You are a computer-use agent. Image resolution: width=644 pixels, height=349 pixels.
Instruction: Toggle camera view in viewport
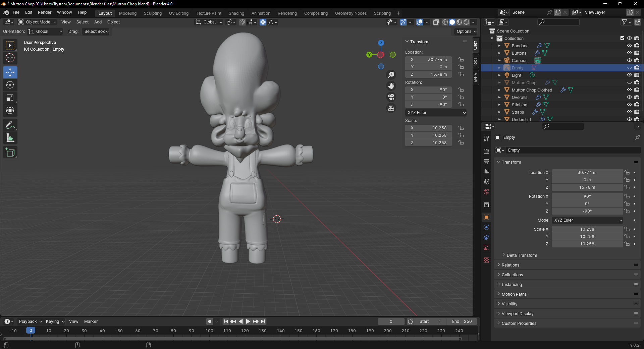click(x=391, y=97)
